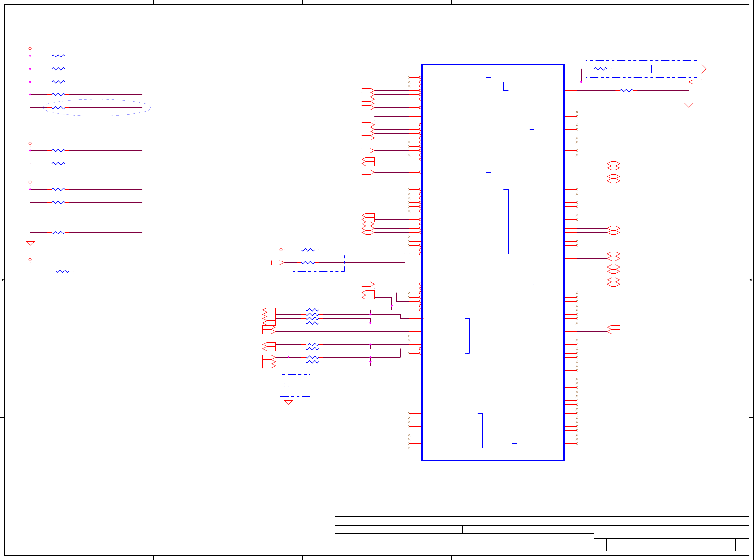Click the title block at the sheet bottom

pyautogui.click(x=542, y=536)
